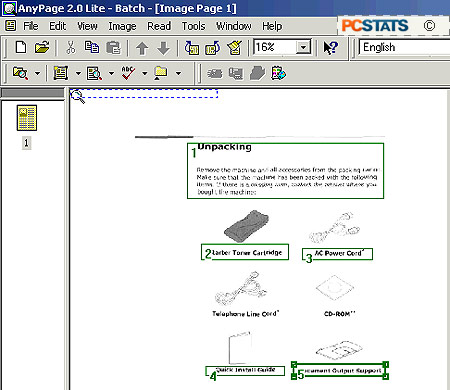Viewport: 450px width, 390px height.
Task: Click the clean image brush icon
Action: click(235, 48)
